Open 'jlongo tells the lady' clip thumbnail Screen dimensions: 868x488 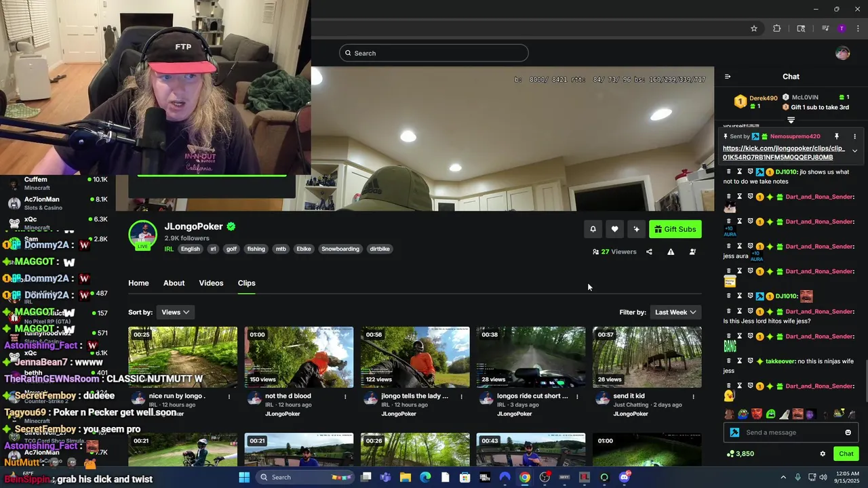click(x=415, y=357)
